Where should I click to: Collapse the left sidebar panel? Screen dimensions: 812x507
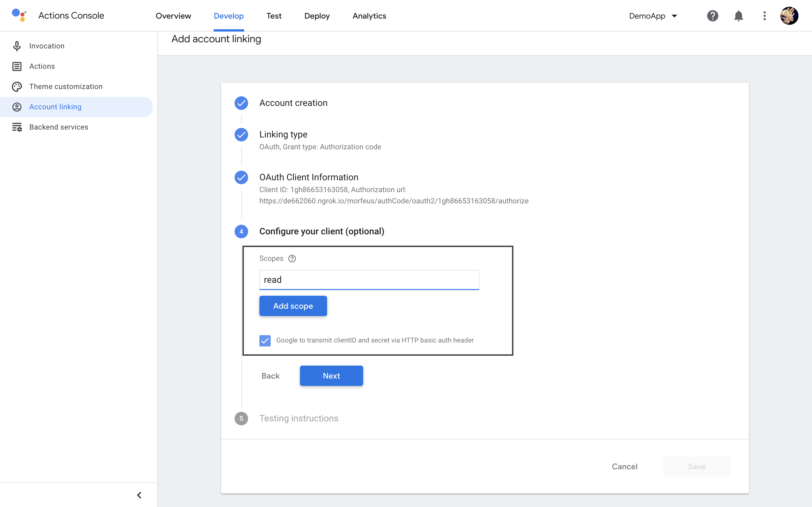point(139,495)
